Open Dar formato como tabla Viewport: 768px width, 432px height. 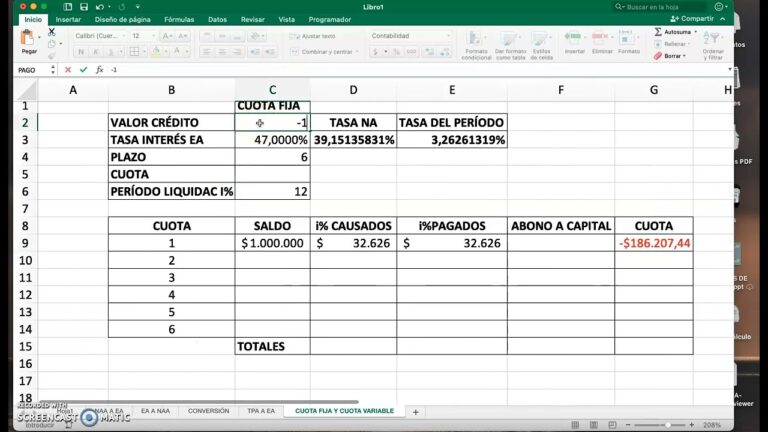[x=510, y=46]
